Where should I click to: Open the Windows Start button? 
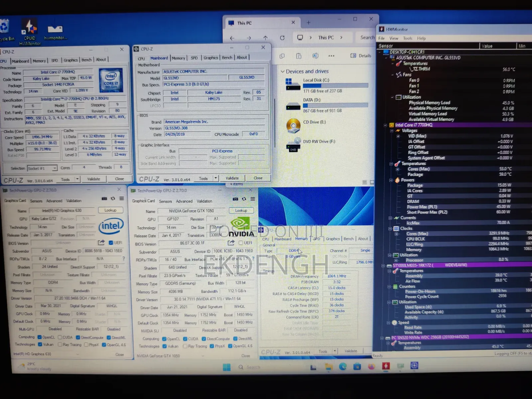(x=227, y=367)
